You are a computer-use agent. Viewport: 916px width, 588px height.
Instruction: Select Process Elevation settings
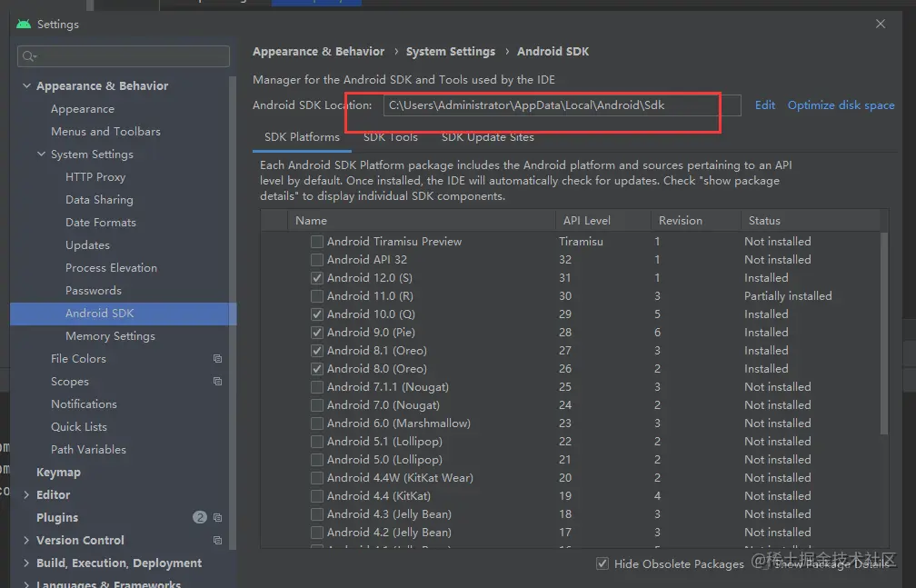[x=111, y=268]
